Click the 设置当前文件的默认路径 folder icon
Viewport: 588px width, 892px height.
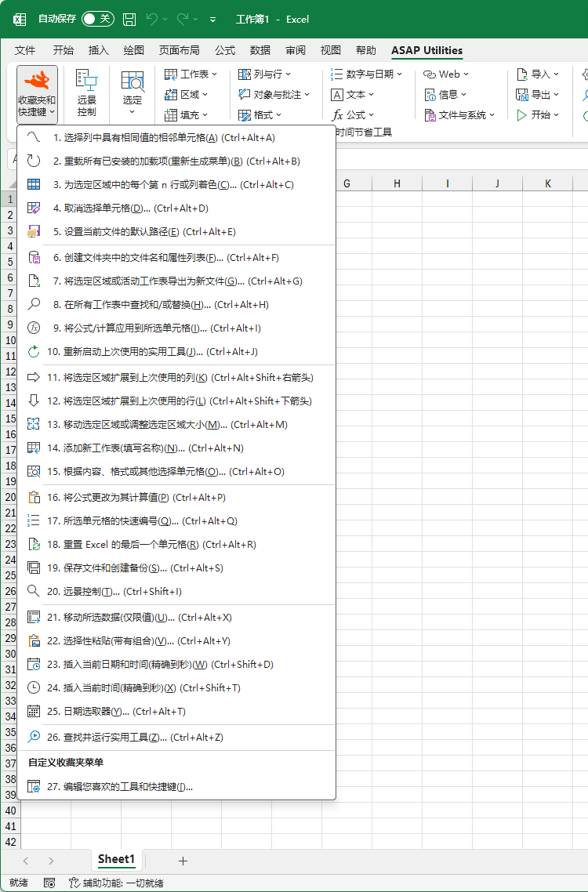click(x=34, y=231)
